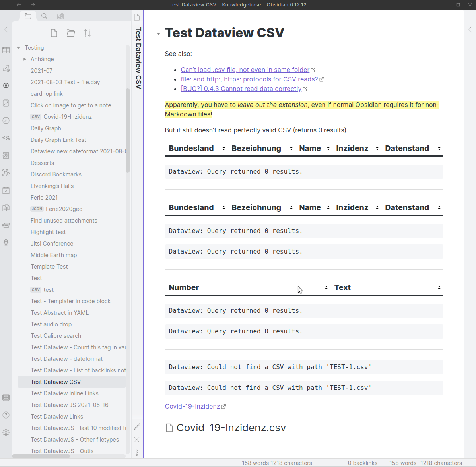Start audio recorder microphone icon
Viewport: 476px width, 467px height.
point(6,243)
